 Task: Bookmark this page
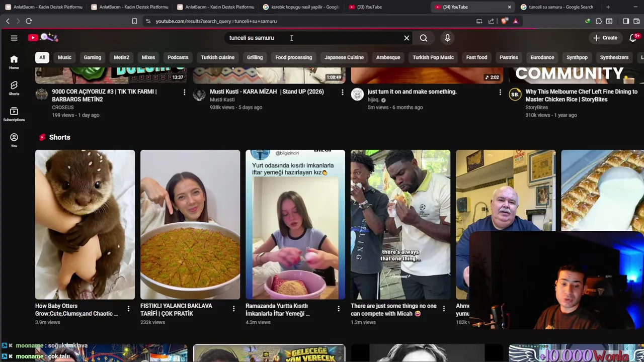134,21
